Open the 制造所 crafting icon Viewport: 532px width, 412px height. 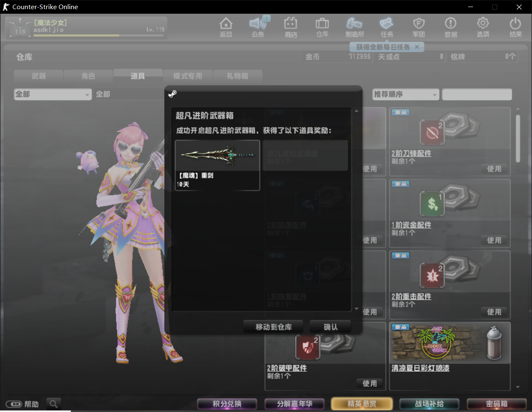coord(354,27)
